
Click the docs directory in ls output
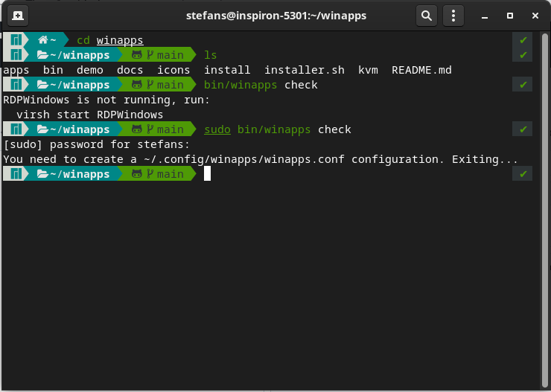[130, 70]
